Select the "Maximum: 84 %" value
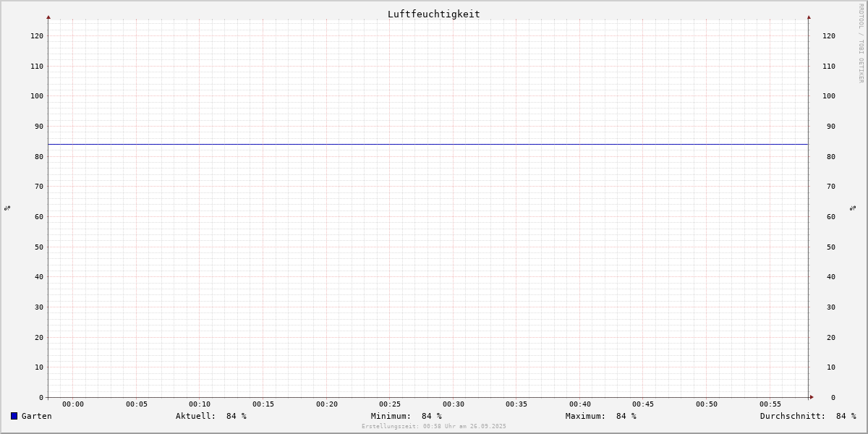 pos(601,416)
